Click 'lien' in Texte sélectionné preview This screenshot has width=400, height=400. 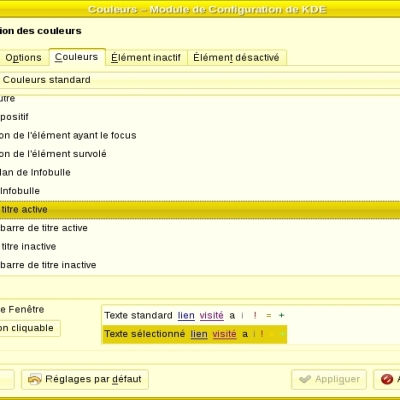(x=199, y=334)
